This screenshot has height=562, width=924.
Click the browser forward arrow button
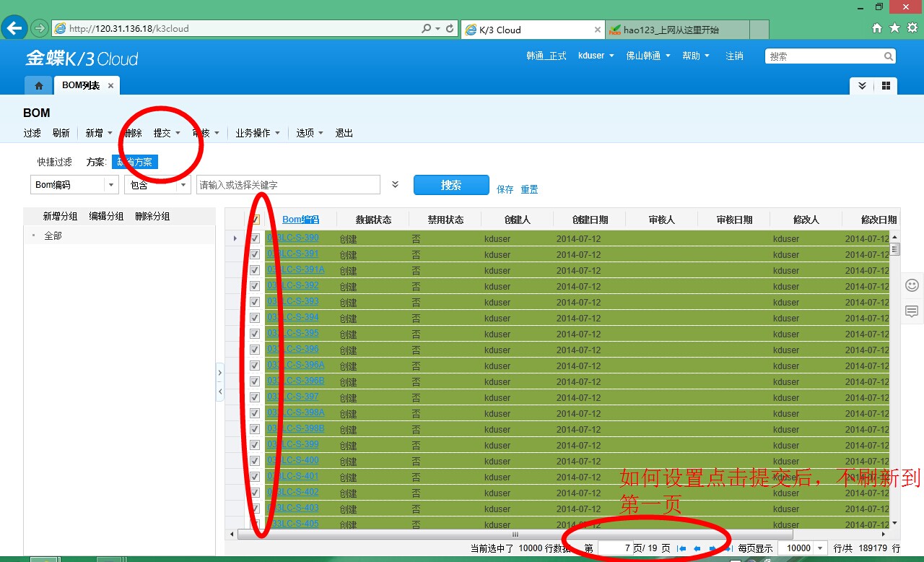[38, 29]
